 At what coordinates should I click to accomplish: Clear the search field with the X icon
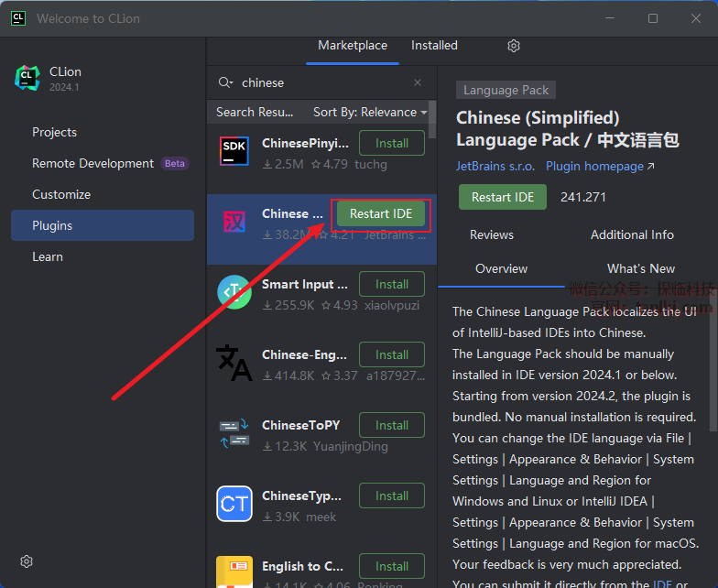coord(418,82)
